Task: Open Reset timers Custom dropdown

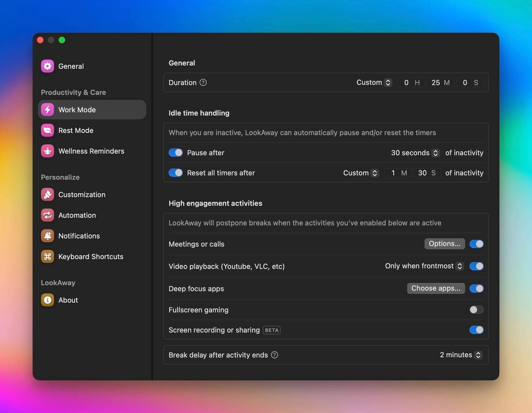Action: 361,173
